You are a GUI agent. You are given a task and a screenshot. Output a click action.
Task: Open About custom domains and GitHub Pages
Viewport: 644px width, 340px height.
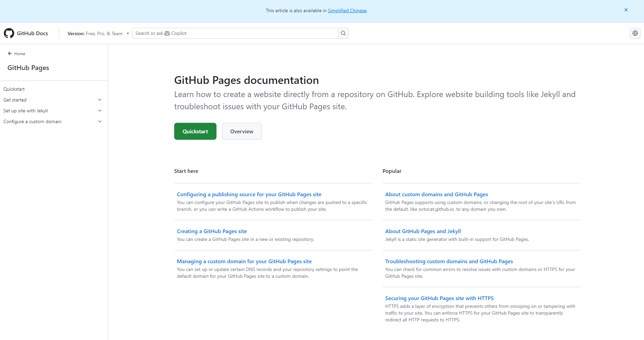click(x=436, y=194)
